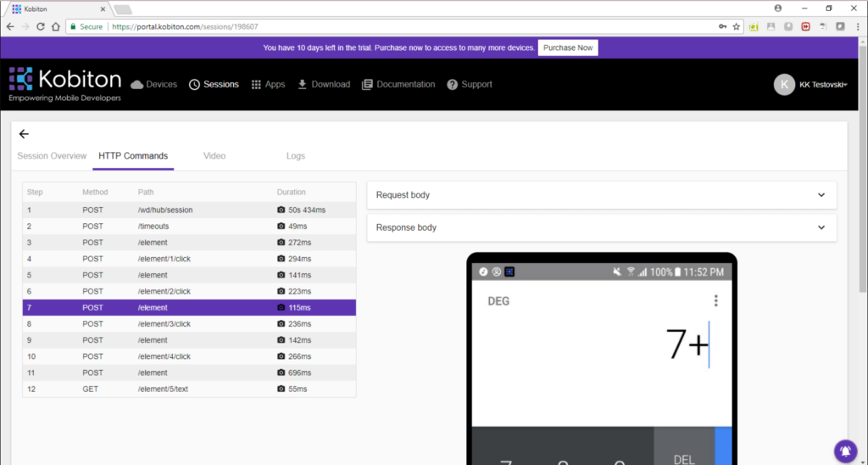This screenshot has height=465, width=868.
Task: Select step 6 /element/2/click row
Action: point(189,292)
